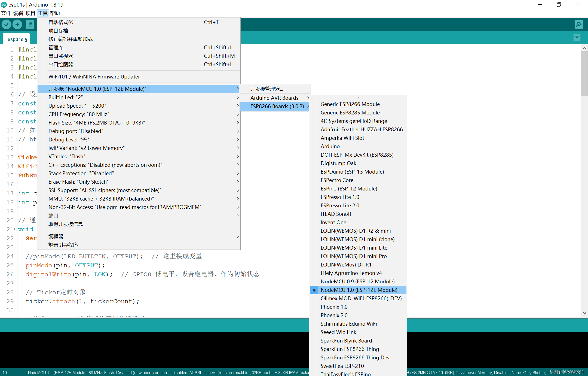Expand the VTables "Flash" submenu
The image size is (588, 376).
click(x=139, y=157)
